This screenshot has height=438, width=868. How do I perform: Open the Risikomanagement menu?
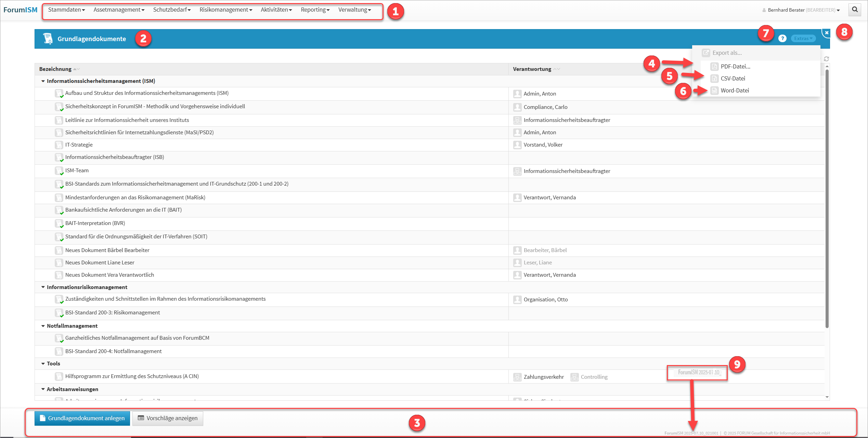(x=225, y=10)
